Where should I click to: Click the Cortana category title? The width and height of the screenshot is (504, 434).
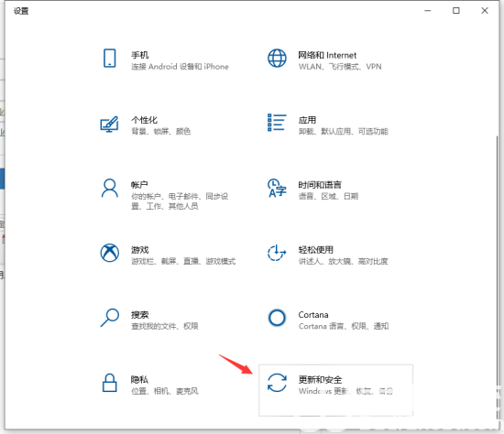click(313, 315)
